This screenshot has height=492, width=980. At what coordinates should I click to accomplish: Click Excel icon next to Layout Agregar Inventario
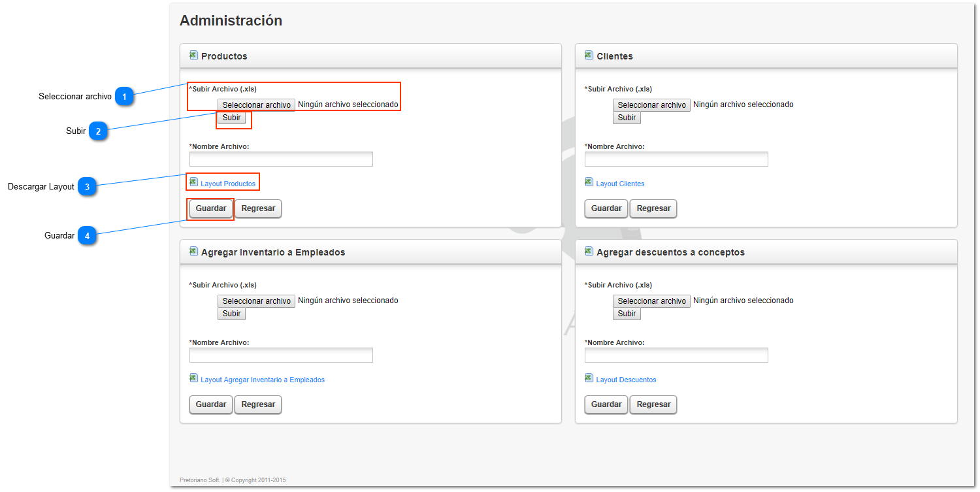click(193, 378)
